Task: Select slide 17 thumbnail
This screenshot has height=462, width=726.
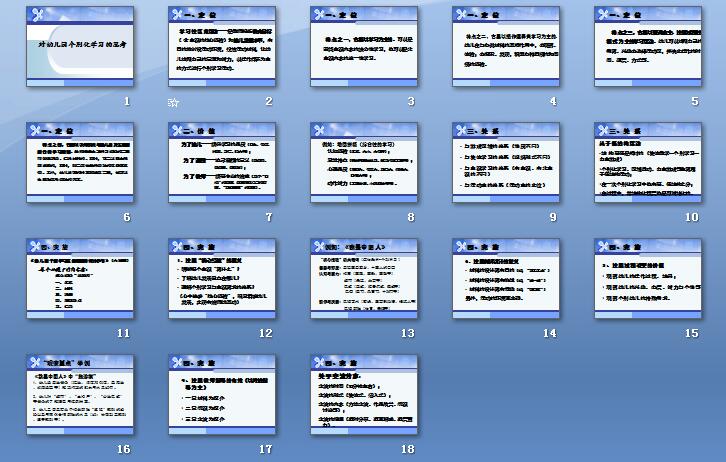Action: click(x=222, y=395)
